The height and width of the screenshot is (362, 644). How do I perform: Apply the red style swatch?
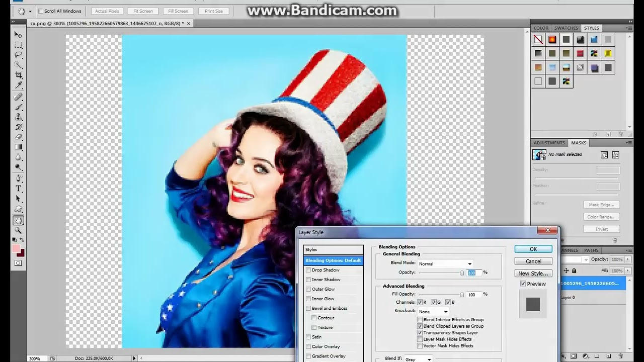point(580,53)
